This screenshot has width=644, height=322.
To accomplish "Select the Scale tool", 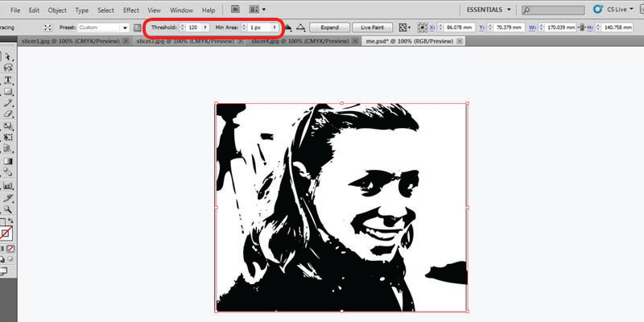I will (9, 126).
